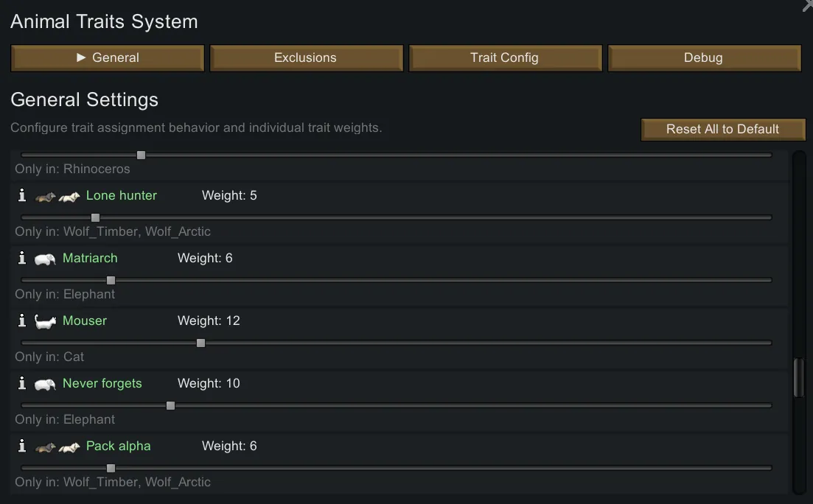Click the elephant icon next to Matriarch
The width and height of the screenshot is (813, 504).
click(x=45, y=259)
